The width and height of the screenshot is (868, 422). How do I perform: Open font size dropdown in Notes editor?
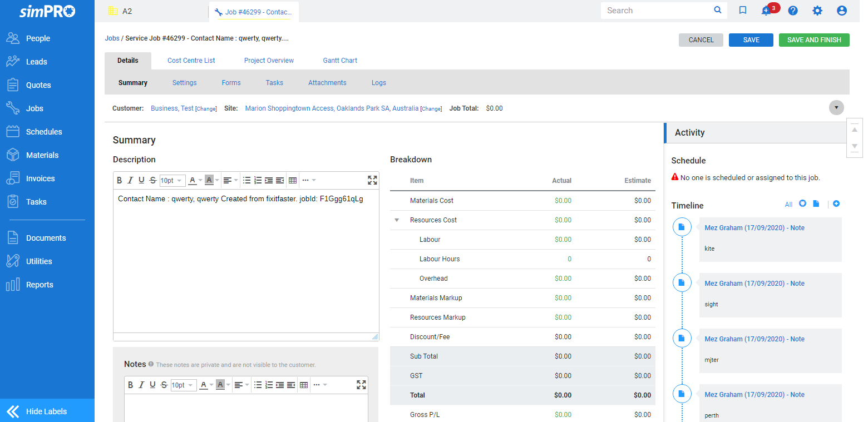click(x=183, y=385)
